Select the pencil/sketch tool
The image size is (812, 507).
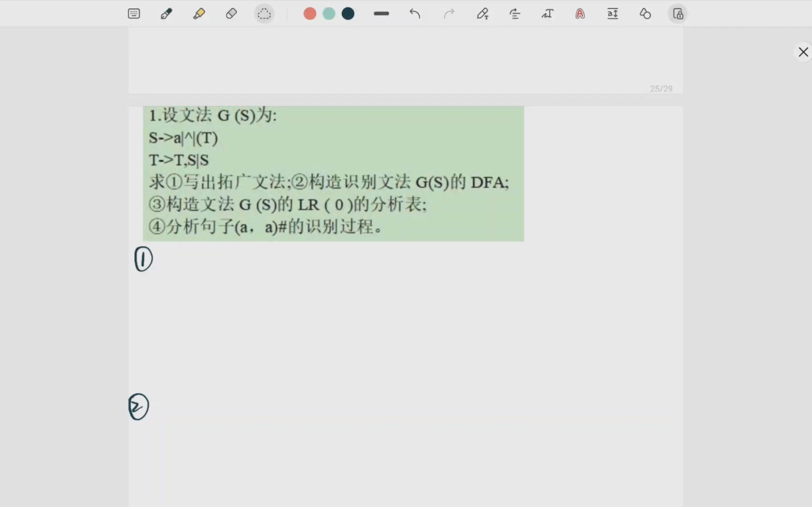pos(167,13)
